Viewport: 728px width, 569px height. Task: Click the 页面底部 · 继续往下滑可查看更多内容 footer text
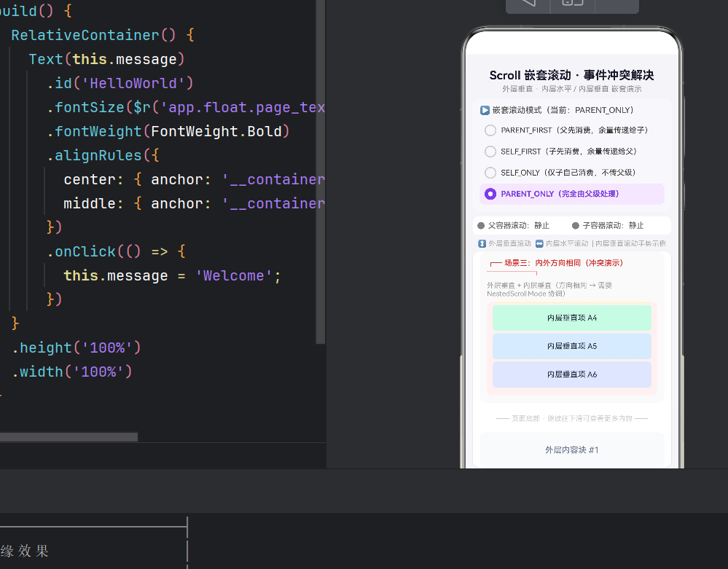[x=572, y=419]
